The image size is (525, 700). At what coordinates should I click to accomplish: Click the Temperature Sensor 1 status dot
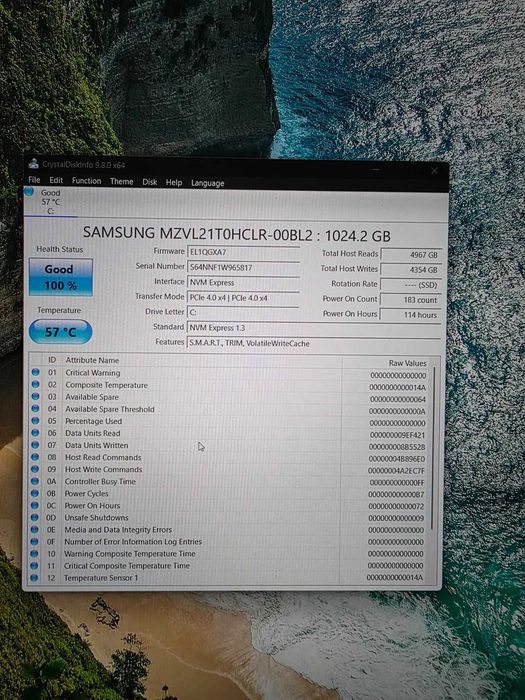34,578
